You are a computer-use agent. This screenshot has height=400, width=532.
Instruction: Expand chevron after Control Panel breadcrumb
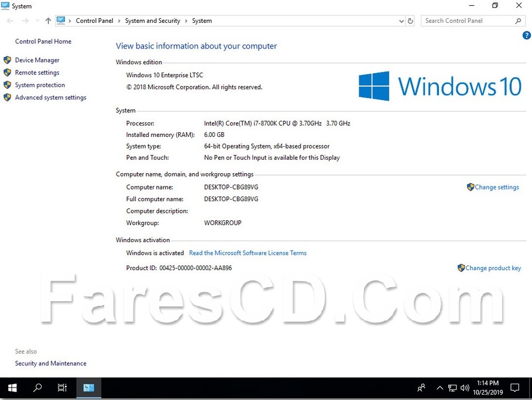point(119,21)
